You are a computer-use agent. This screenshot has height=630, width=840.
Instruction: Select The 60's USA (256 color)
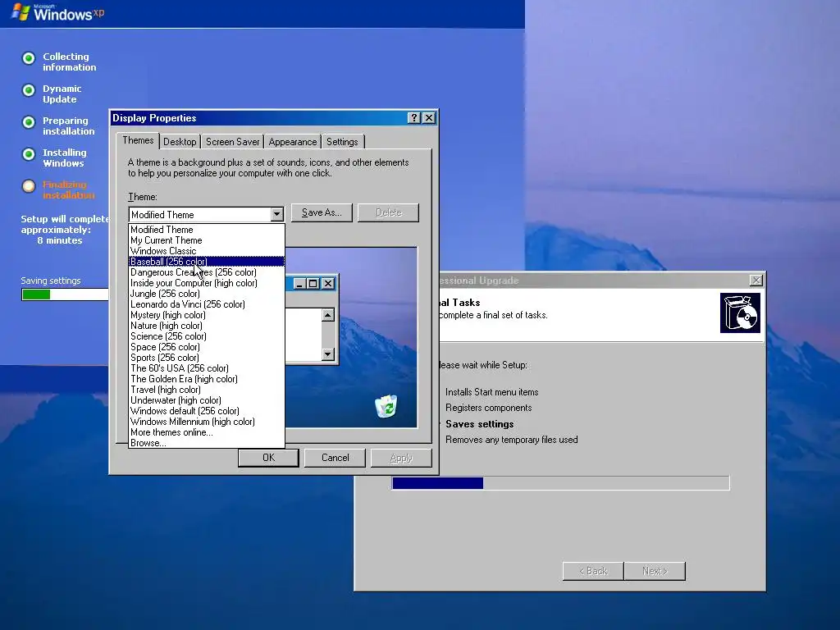click(206, 368)
